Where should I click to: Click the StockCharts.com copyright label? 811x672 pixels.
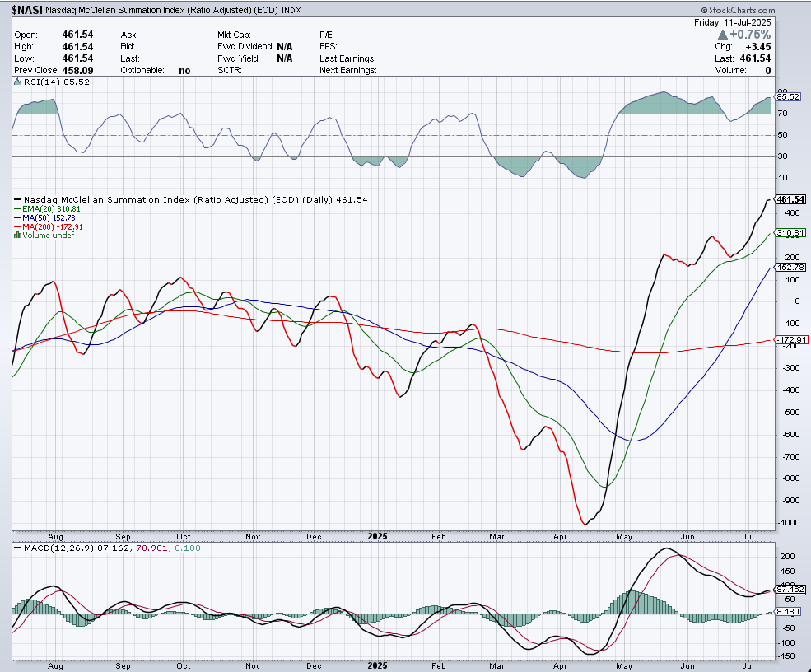point(738,10)
